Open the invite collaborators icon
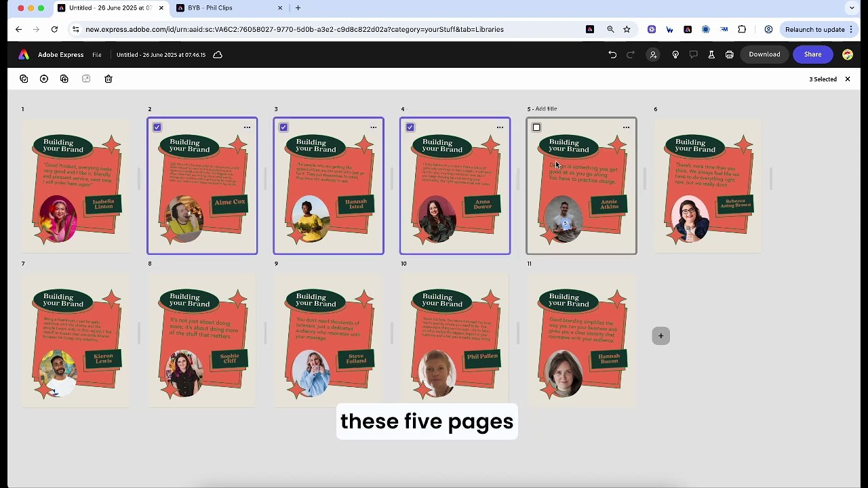 tap(653, 55)
